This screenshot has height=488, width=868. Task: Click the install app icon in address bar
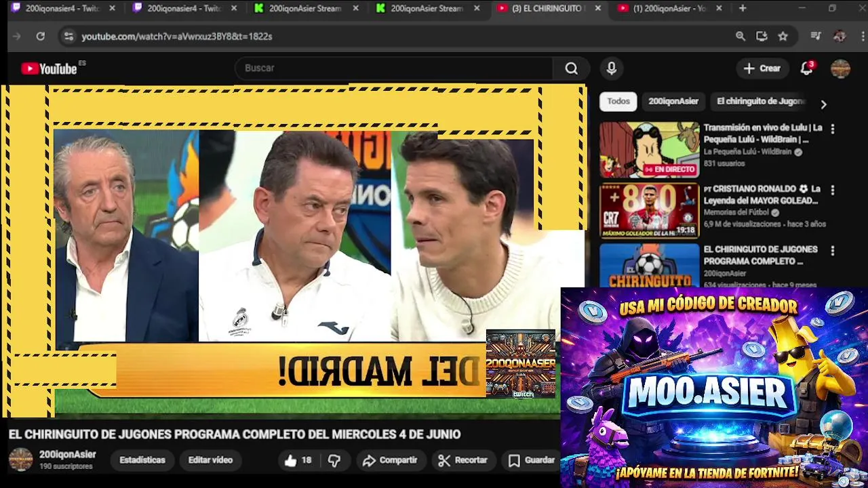(x=762, y=37)
